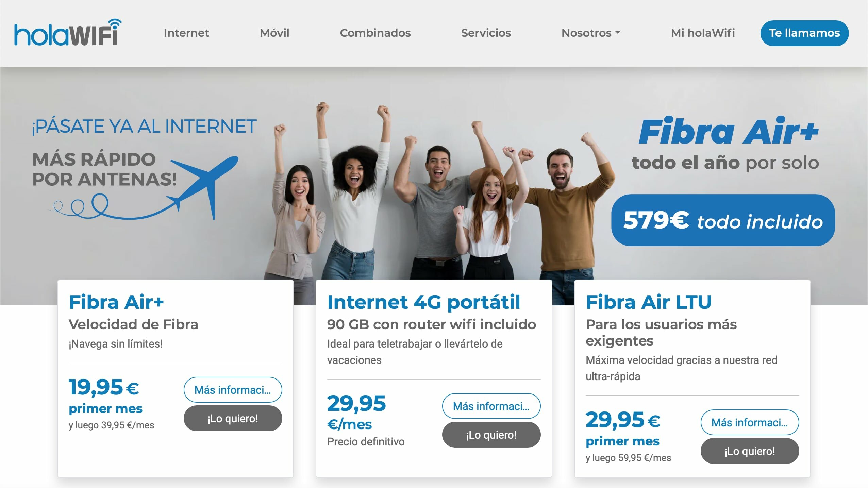868x488 pixels.
Task: Click the holaWIFI logo
Action: [x=68, y=33]
